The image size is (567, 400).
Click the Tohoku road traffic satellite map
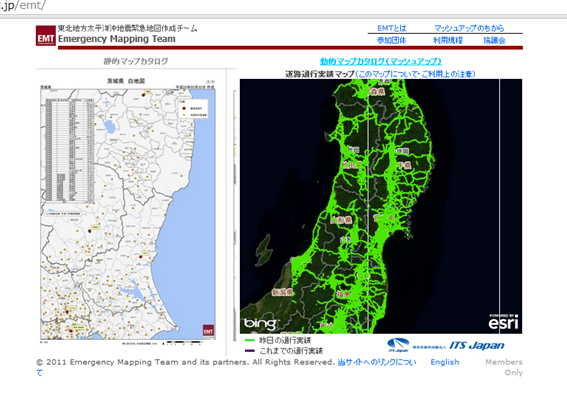(x=381, y=206)
